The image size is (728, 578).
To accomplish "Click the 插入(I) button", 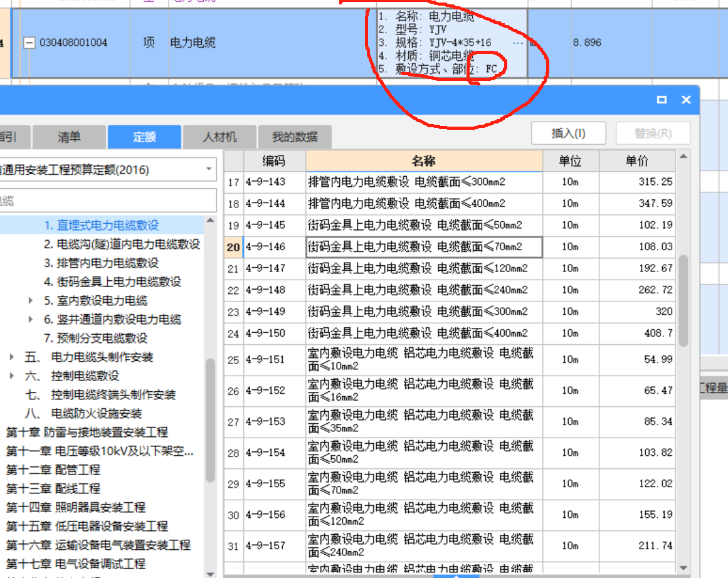I will tap(568, 134).
